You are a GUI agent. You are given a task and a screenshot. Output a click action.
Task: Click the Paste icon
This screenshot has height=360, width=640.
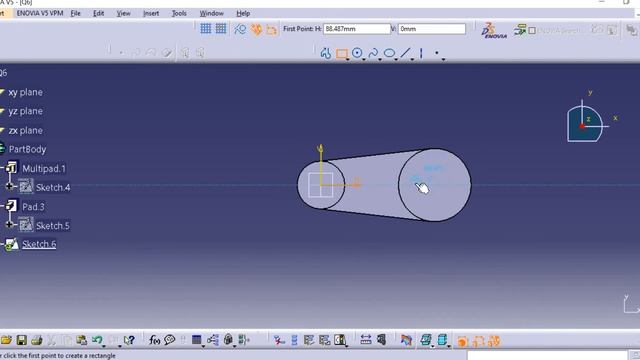[82, 340]
